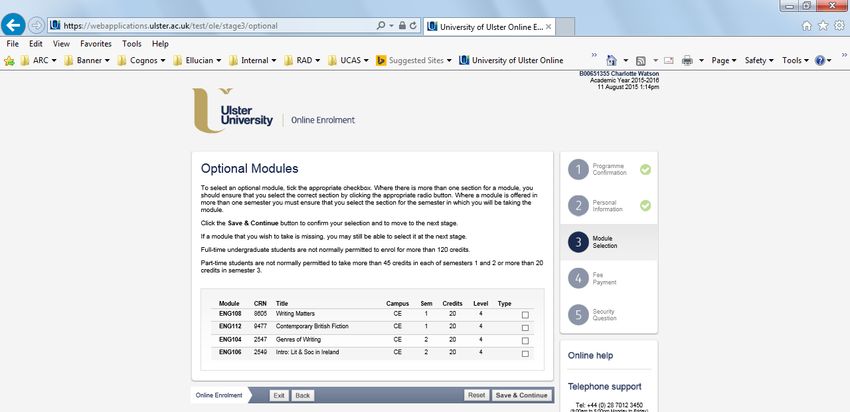Open the Suggested Sites dropdown

pos(414,61)
